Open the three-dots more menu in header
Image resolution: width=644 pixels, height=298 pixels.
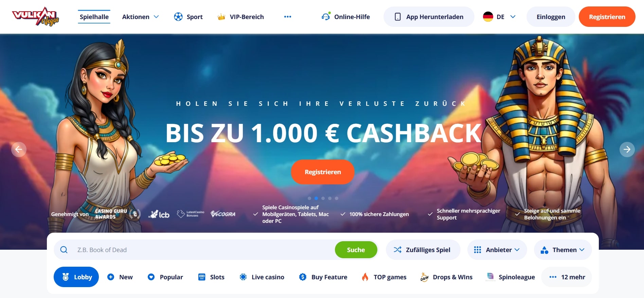[288, 17]
